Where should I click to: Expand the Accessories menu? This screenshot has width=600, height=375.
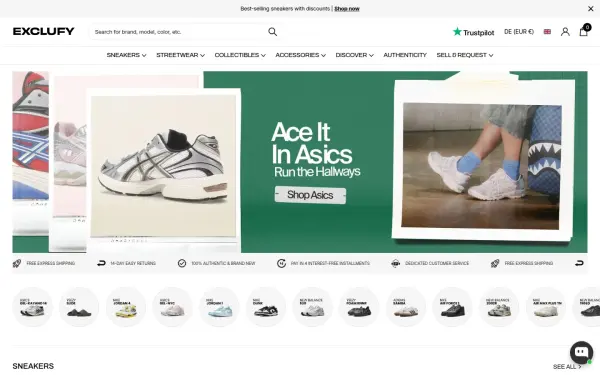pos(300,55)
